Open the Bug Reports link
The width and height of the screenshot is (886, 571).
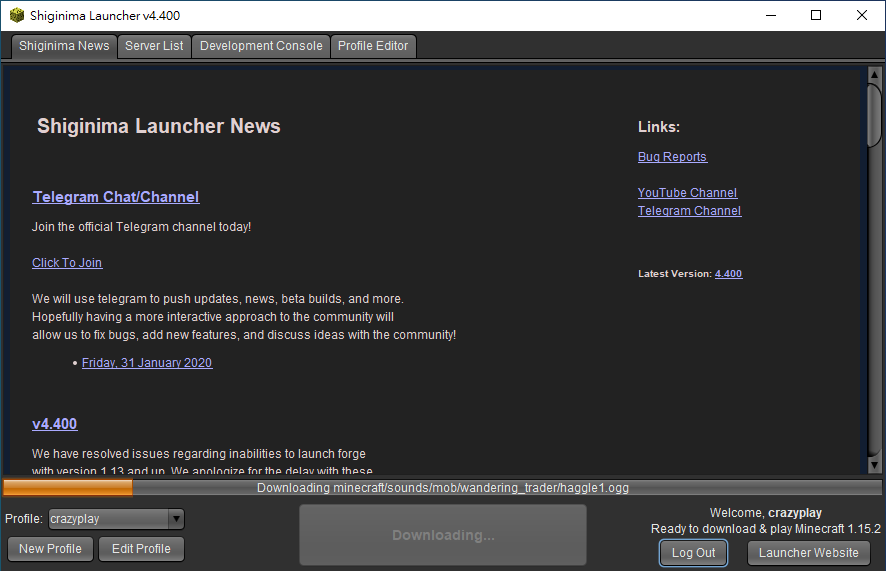coord(672,156)
